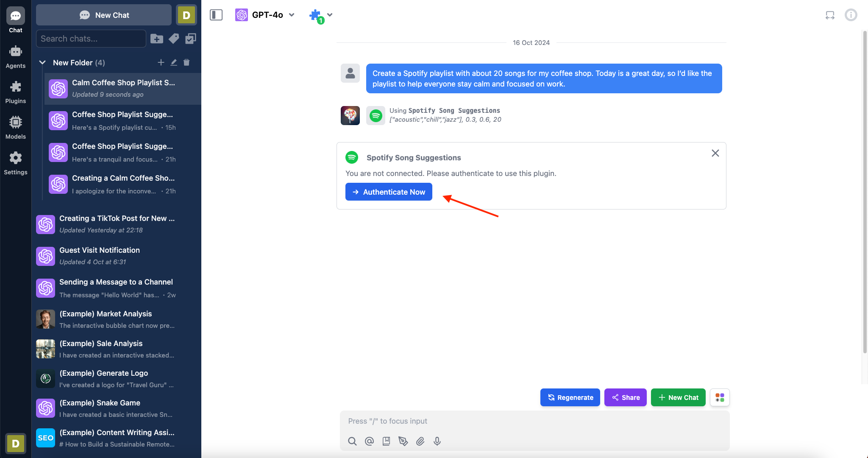Click the green New Chat button
This screenshot has height=458, width=868.
[x=678, y=397]
